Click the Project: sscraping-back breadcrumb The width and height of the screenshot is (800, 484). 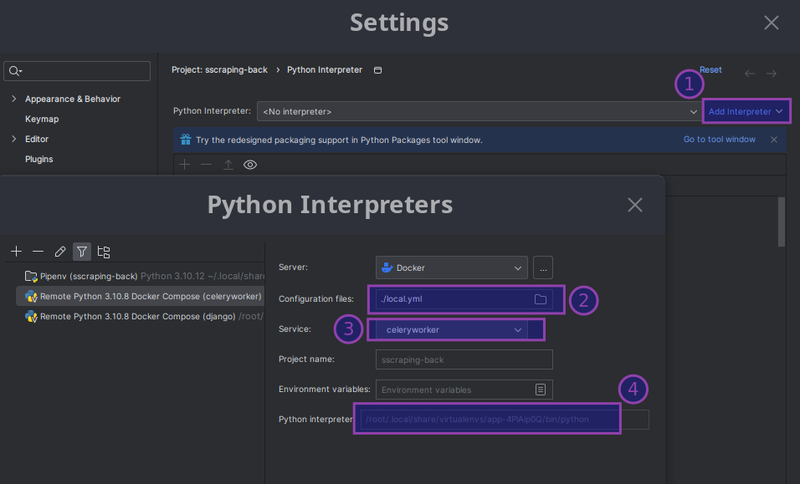219,70
